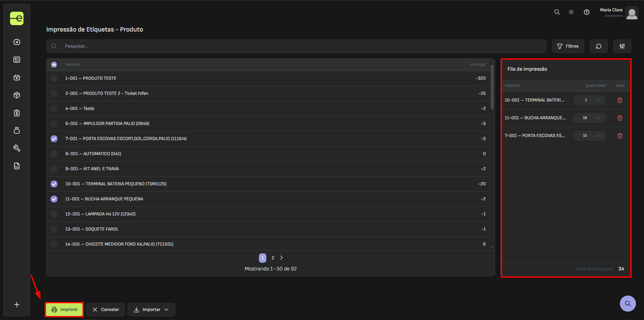Image resolution: width=644 pixels, height=320 pixels.
Task: Check the 9-001 KIT ANEL E TRAVA row
Action: pyautogui.click(x=54, y=169)
